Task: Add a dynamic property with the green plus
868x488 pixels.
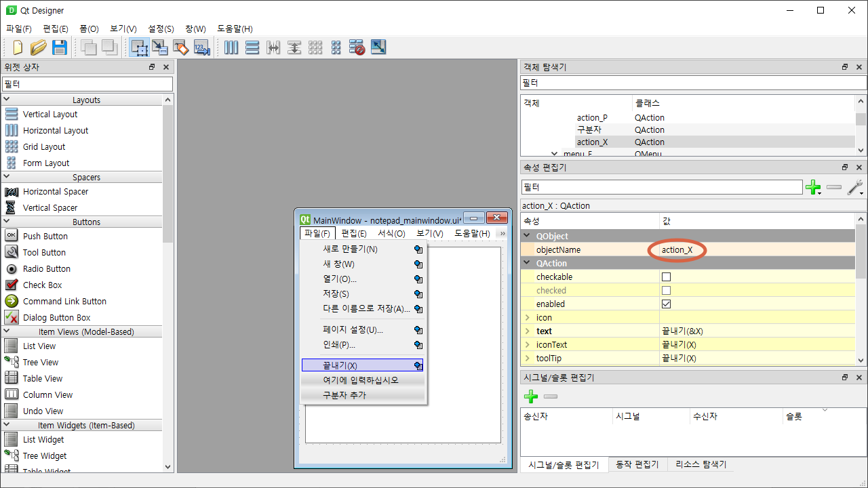Action: click(813, 188)
